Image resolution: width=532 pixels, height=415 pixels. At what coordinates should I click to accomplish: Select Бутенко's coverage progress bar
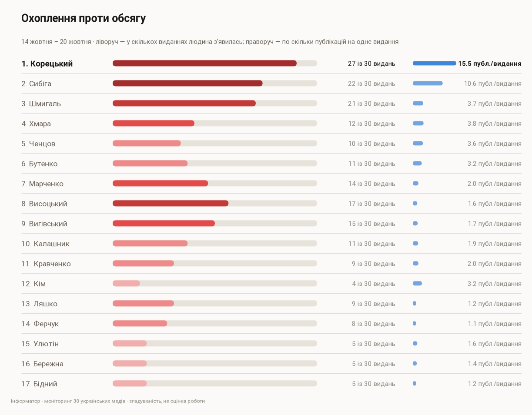tap(215, 163)
